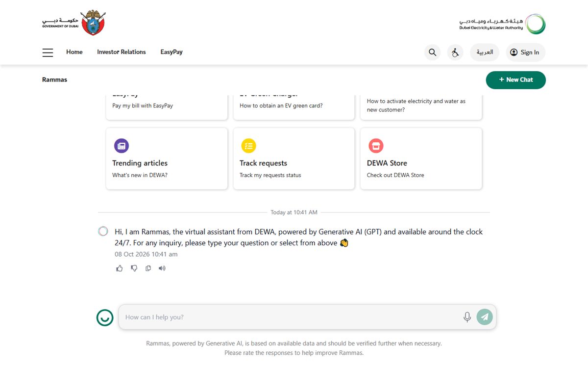
Task: Click the yellow Track requests icon
Action: click(x=248, y=146)
